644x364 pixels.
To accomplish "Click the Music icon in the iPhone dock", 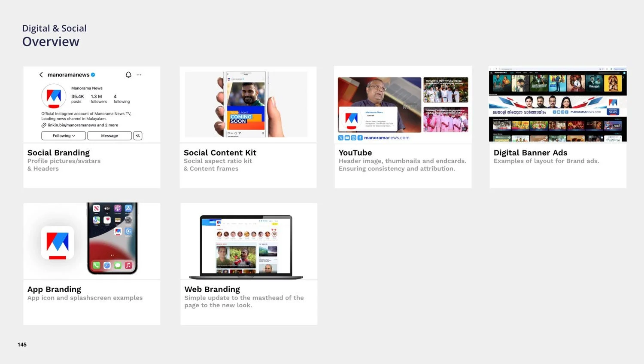I will (128, 266).
